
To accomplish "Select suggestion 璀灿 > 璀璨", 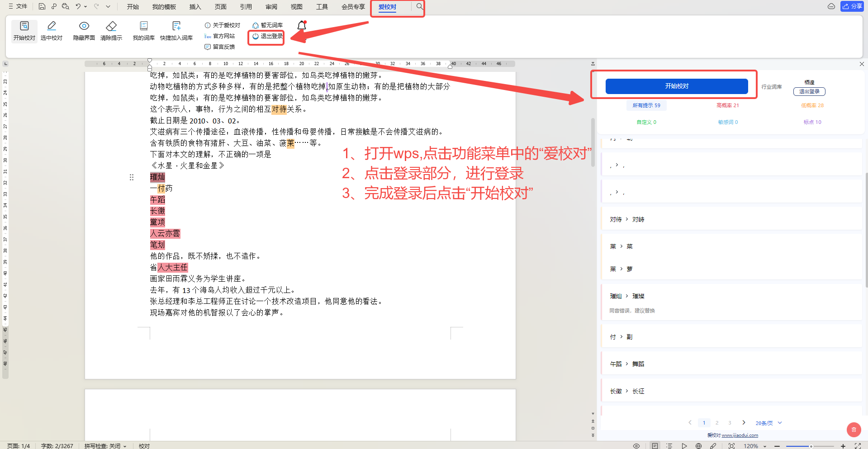I will [732, 302].
